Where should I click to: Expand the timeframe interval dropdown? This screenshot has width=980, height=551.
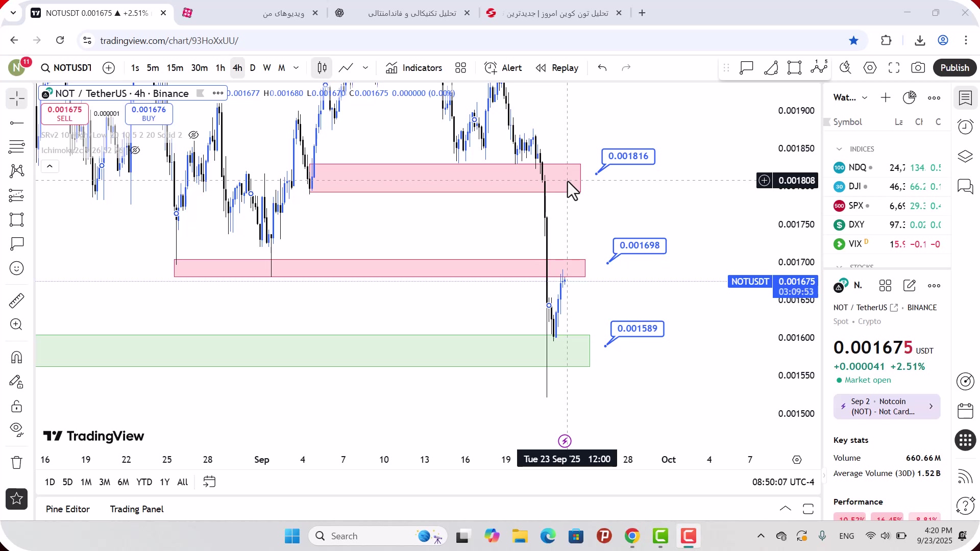(296, 68)
